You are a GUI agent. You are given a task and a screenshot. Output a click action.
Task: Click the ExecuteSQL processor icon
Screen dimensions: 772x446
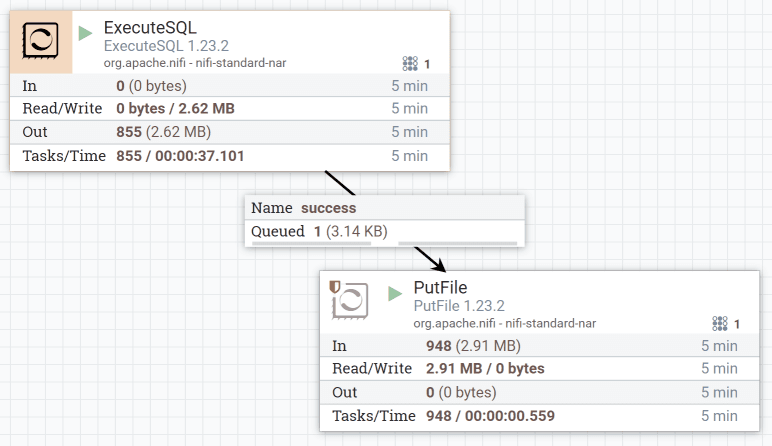pos(40,41)
